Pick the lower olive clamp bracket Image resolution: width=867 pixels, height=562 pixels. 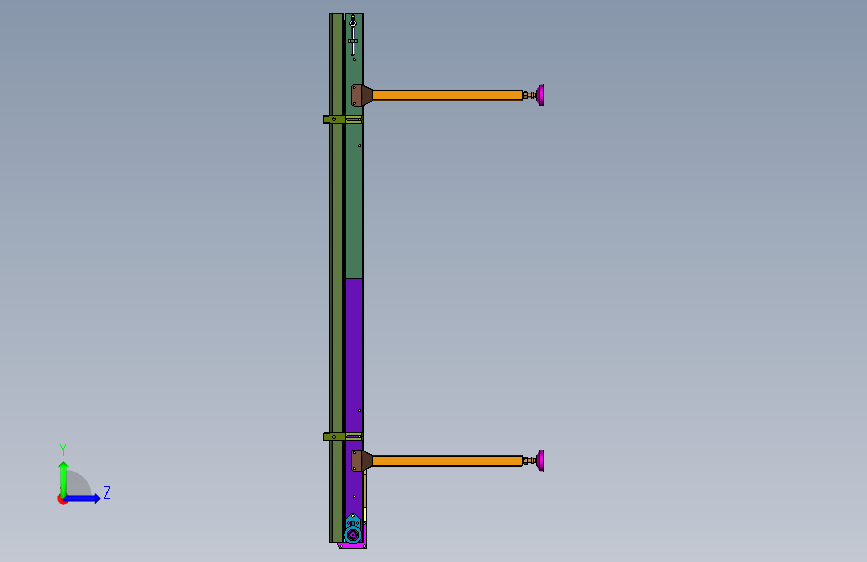(x=343, y=436)
